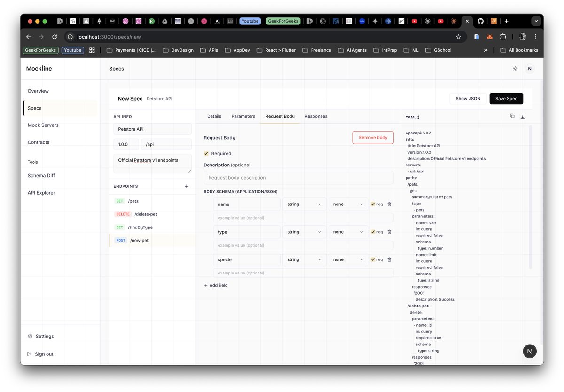This screenshot has height=392, width=564.
Task: Open the none dropdown for specie field
Action: tap(348, 259)
